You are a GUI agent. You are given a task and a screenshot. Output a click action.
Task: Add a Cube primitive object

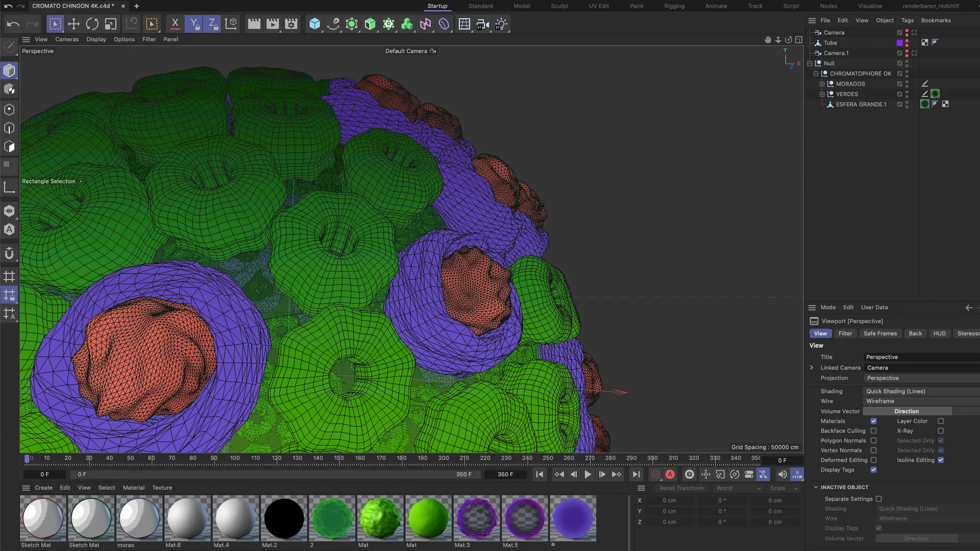315,24
